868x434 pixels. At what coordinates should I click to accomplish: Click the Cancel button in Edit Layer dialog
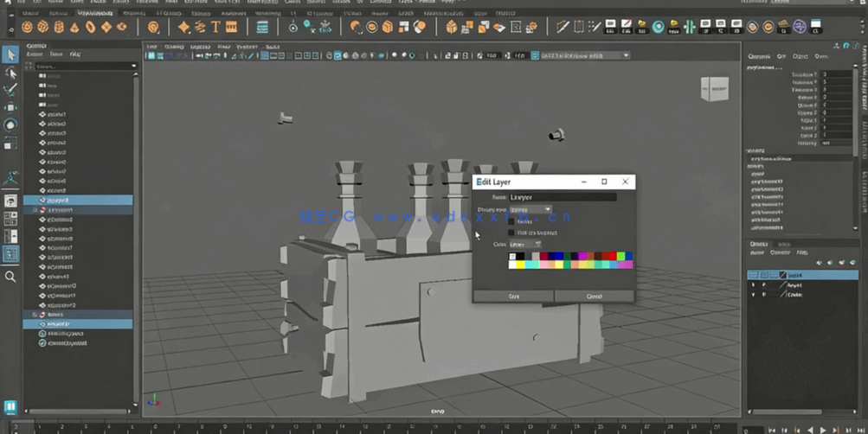(x=594, y=296)
